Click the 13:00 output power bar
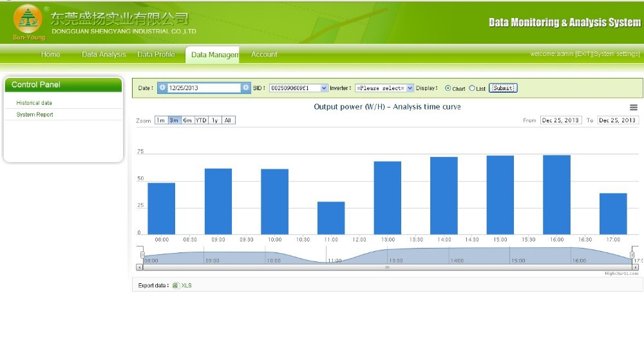The height and width of the screenshot is (338, 644). click(387, 198)
